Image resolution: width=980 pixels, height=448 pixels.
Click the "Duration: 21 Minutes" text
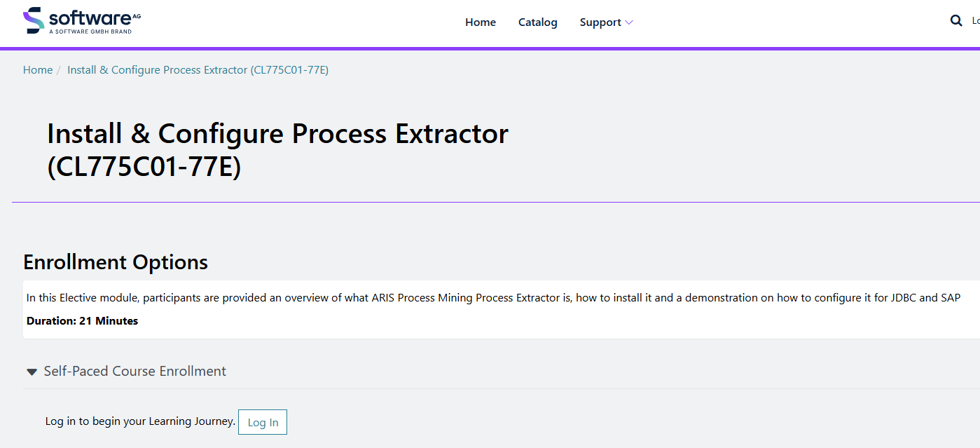tap(82, 321)
